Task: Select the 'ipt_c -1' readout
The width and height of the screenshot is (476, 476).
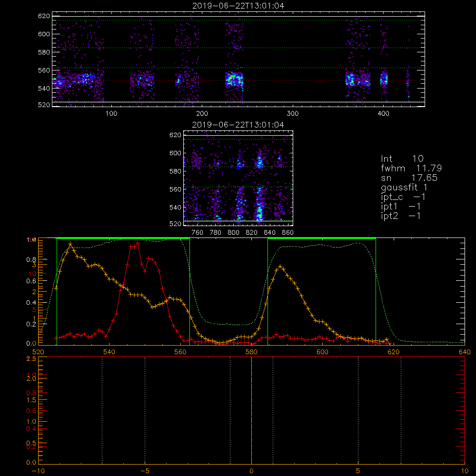Action: coord(403,197)
